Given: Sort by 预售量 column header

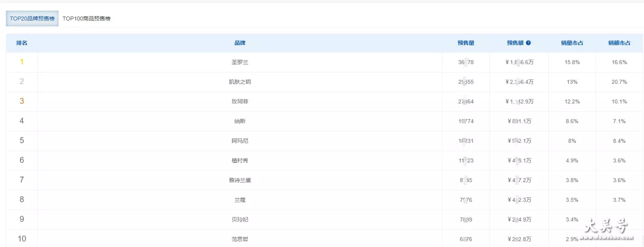Looking at the screenshot, I should point(466,43).
